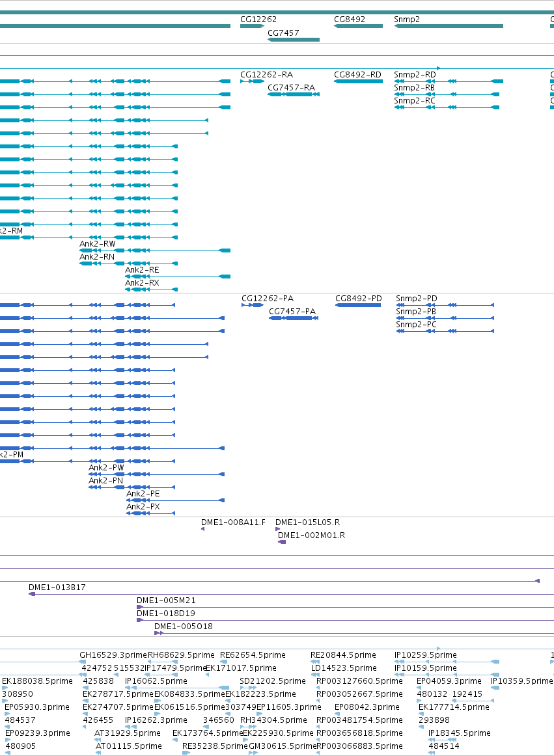This screenshot has width=554, height=756.
Task: Click CDS label CG7457-PA
Action: coord(292,312)
